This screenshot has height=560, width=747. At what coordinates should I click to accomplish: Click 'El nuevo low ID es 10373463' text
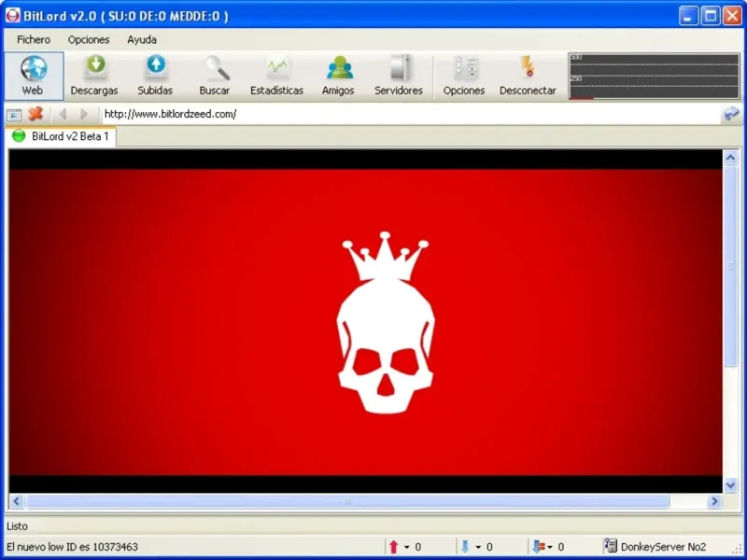[72, 547]
